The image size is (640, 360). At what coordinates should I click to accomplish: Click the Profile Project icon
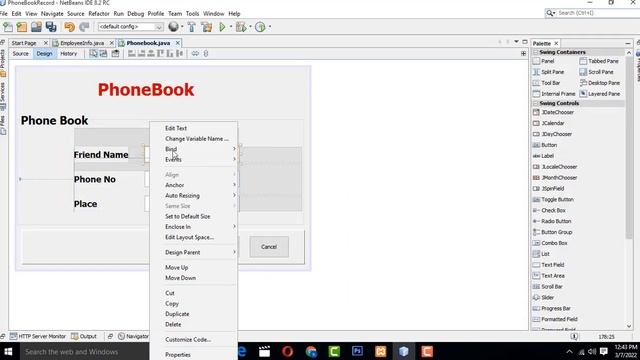click(260, 27)
